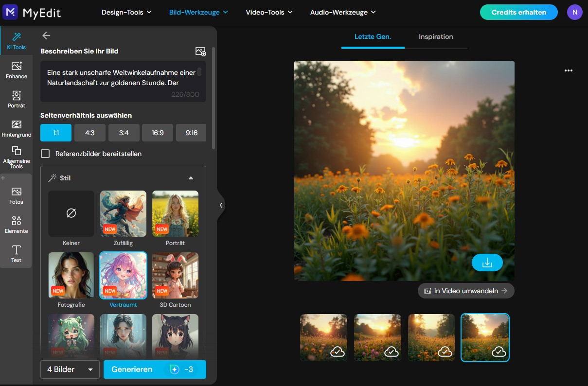Image resolution: width=588 pixels, height=386 pixels.
Task: Enable Referenzbilder bereitstellen checkbox
Action: [45, 154]
